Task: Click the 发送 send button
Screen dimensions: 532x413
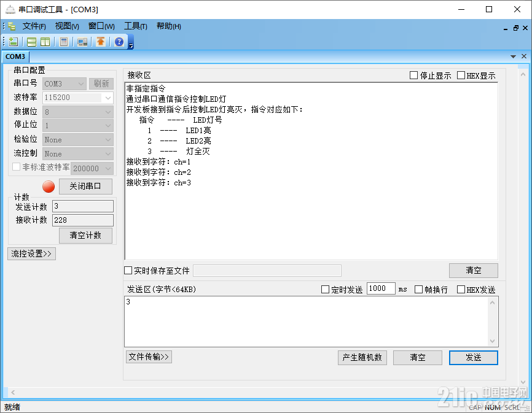Action: click(x=473, y=357)
